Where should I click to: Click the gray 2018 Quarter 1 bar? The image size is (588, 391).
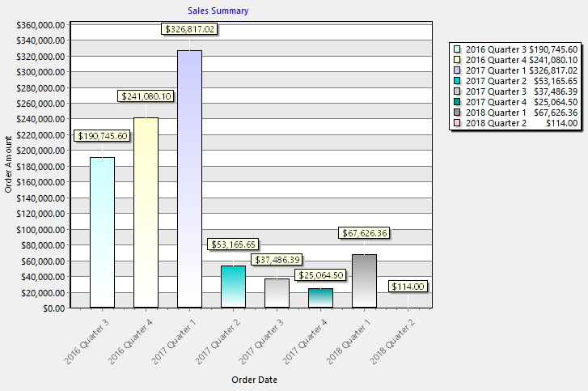[364, 281]
